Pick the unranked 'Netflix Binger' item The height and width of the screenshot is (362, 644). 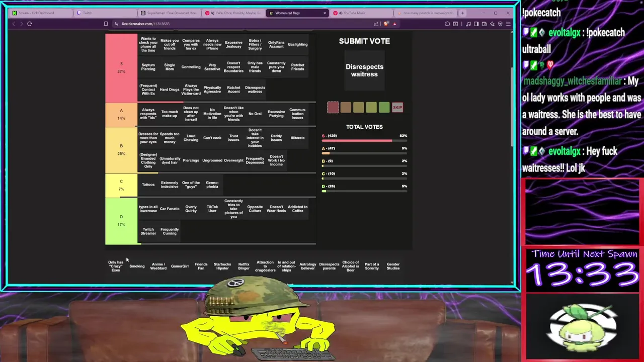pos(244,266)
